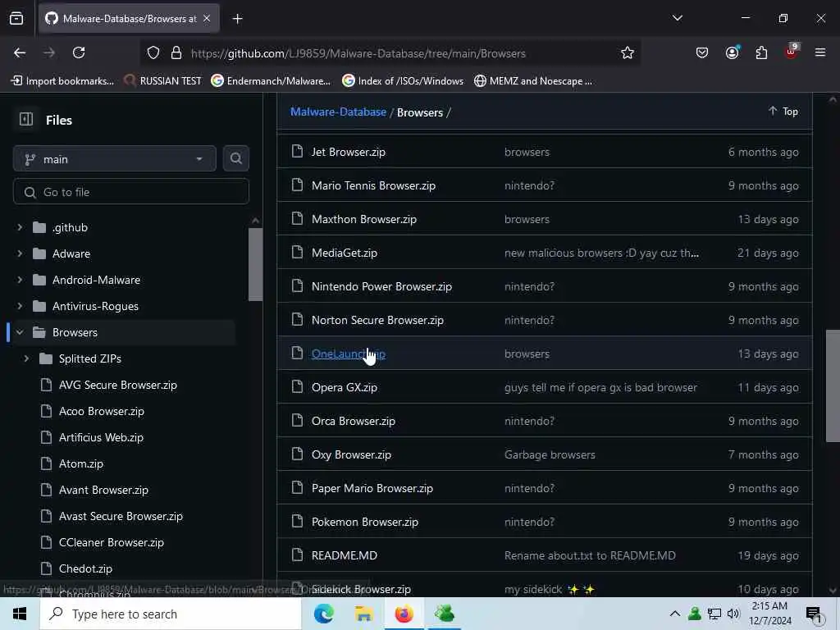Screen dimensions: 840x630
Task: Select Atom.zip in file tree
Action: click(x=81, y=463)
